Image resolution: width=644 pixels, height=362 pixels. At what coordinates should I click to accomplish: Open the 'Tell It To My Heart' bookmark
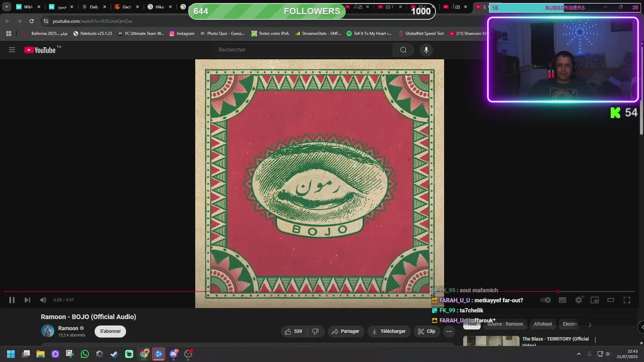pos(369,34)
